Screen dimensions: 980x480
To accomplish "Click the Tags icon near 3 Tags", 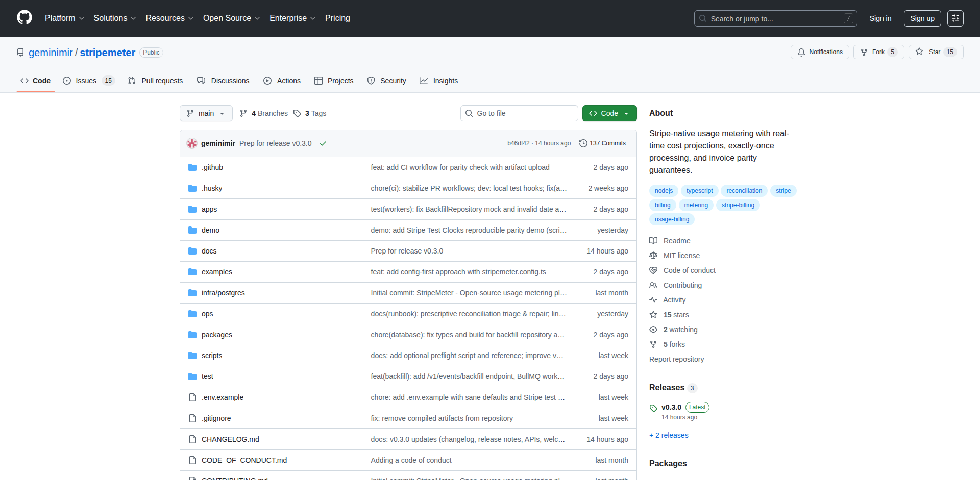I will pyautogui.click(x=297, y=113).
